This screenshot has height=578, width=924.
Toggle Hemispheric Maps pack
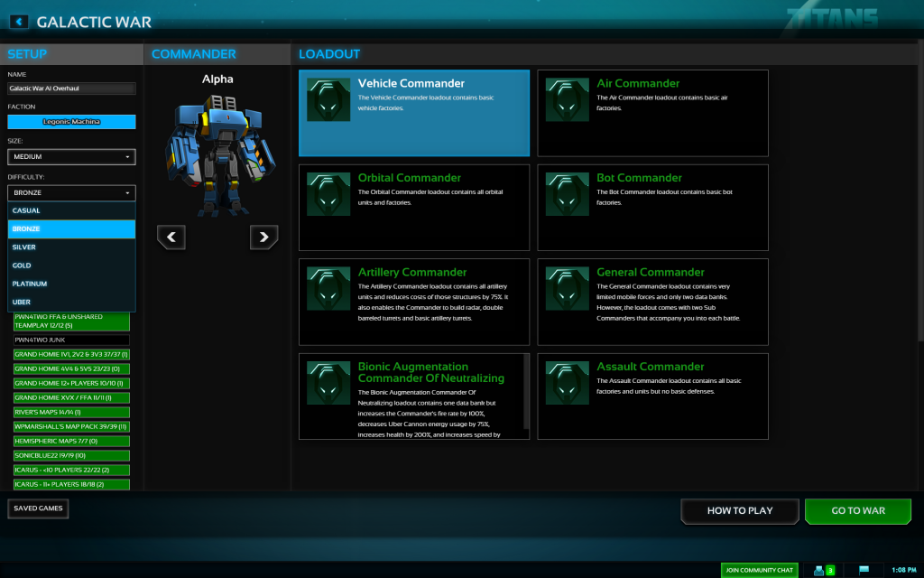71,441
